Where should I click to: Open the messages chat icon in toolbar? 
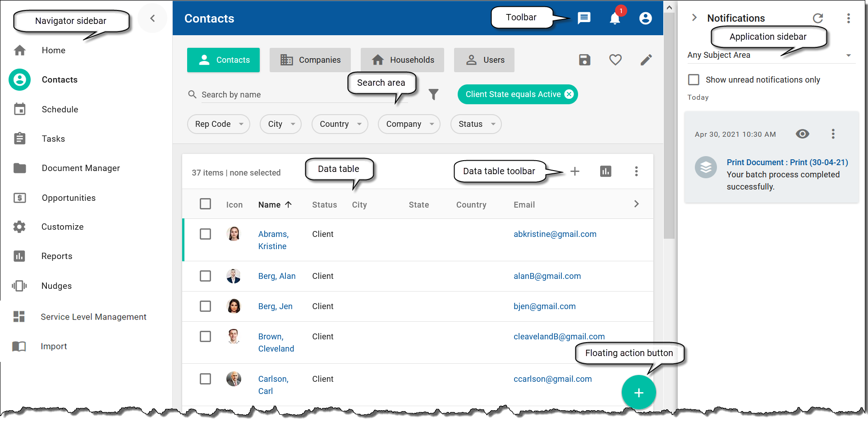(584, 18)
